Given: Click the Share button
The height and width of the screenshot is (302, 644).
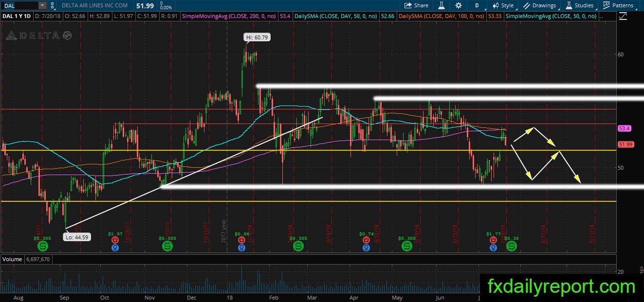Looking at the screenshot, I should click(417, 5).
